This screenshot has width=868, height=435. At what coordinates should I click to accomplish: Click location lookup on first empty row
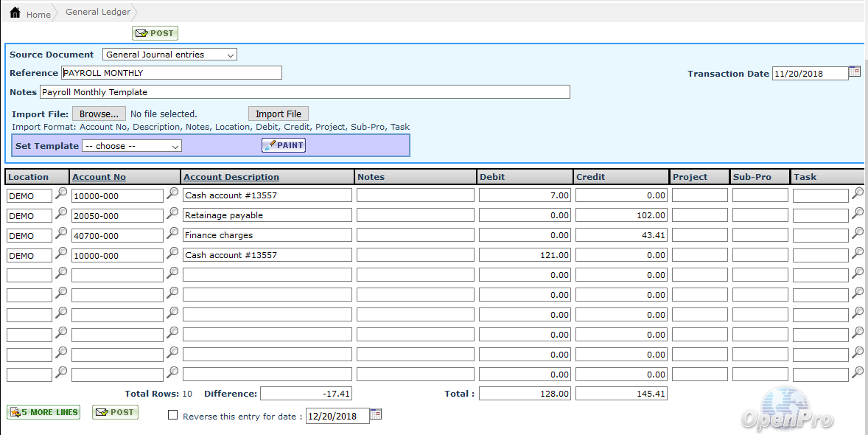(x=62, y=274)
